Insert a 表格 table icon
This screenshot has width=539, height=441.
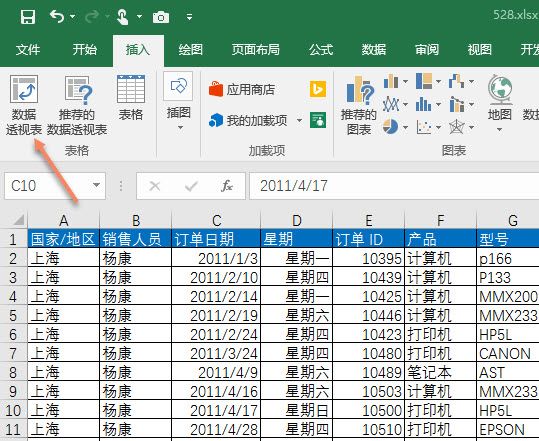[131, 89]
